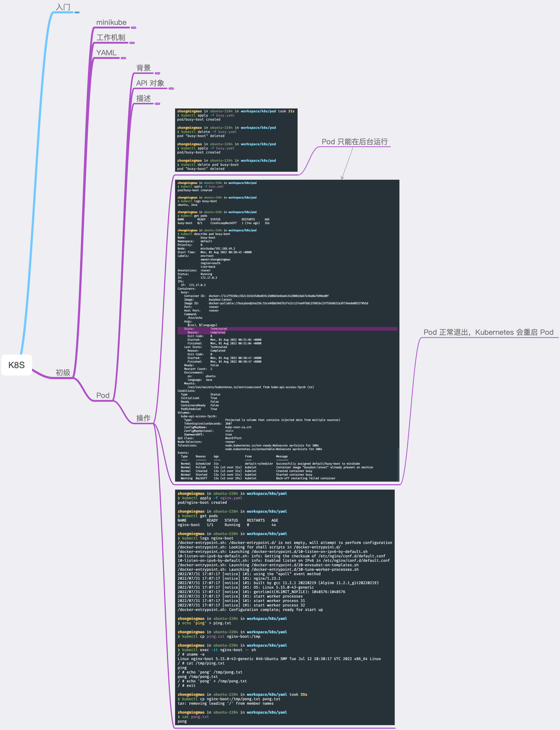Expand the API 对象 node's ellipsis indicator
Screen dimensions: 560x730
(x=171, y=89)
